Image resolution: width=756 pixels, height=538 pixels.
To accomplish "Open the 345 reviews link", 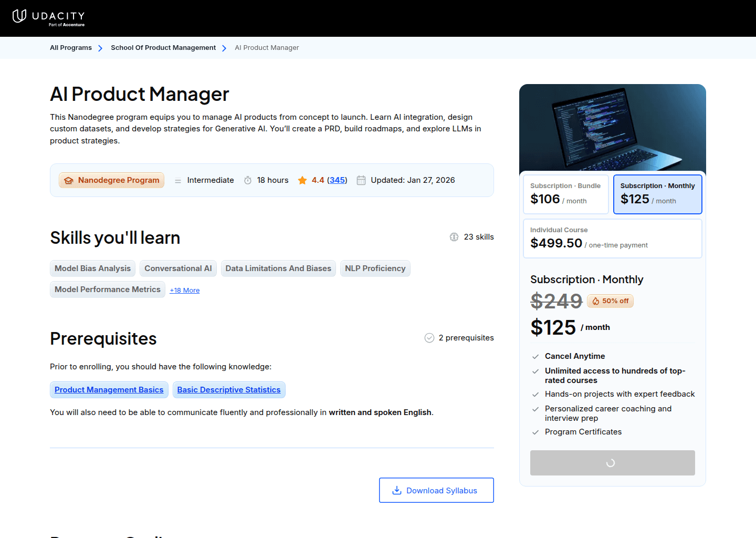I will pyautogui.click(x=337, y=180).
